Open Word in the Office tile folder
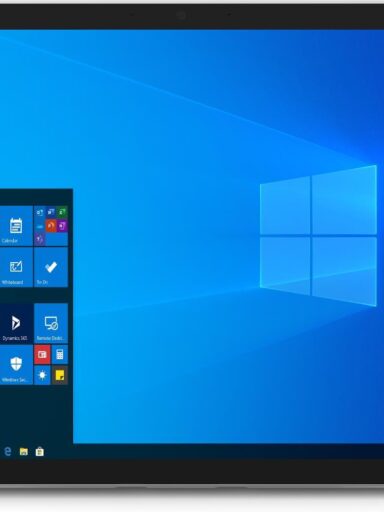 click(x=51, y=212)
